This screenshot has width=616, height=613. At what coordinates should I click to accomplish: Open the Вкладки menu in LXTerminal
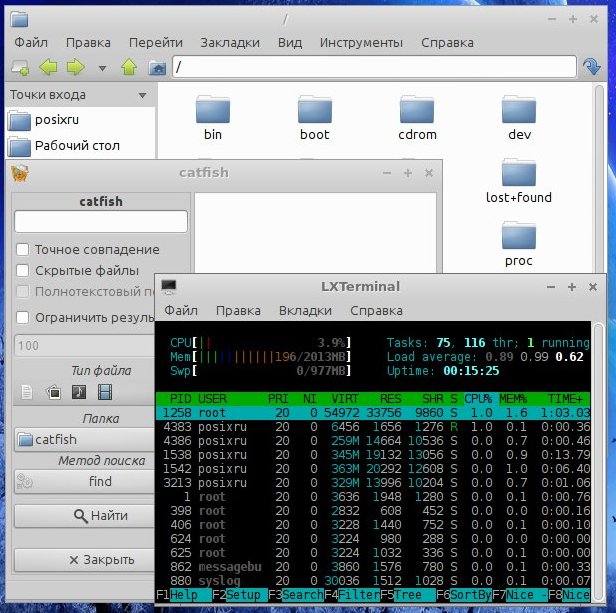click(x=305, y=310)
